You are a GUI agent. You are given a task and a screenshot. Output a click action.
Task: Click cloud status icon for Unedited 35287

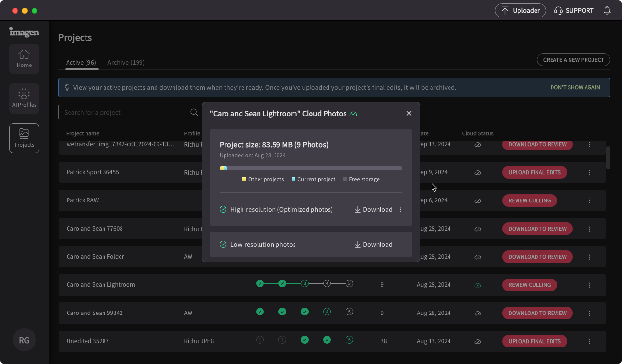pos(478,341)
